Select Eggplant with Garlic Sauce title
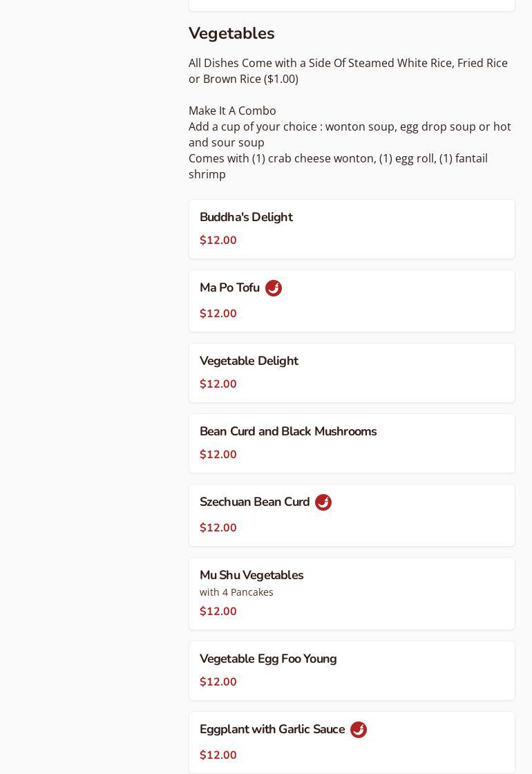 272,729
